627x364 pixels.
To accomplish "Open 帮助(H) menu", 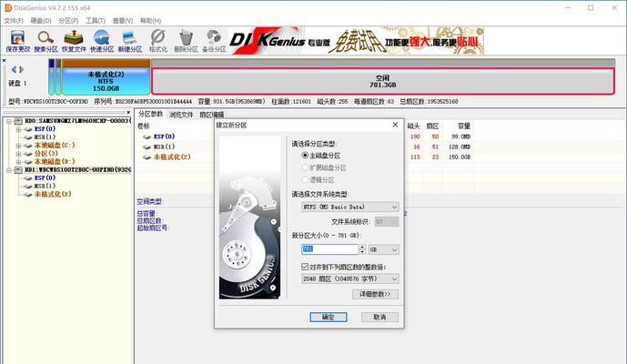I will pyautogui.click(x=150, y=20).
